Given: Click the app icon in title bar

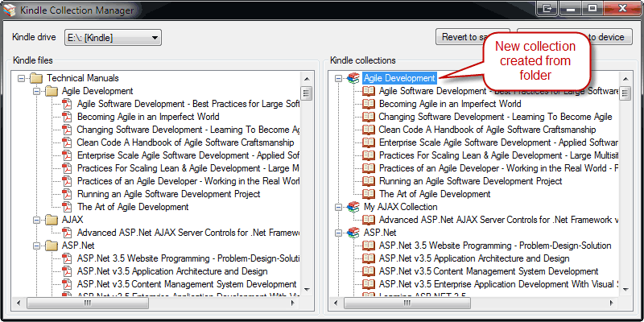Looking at the screenshot, I should coord(10,10).
